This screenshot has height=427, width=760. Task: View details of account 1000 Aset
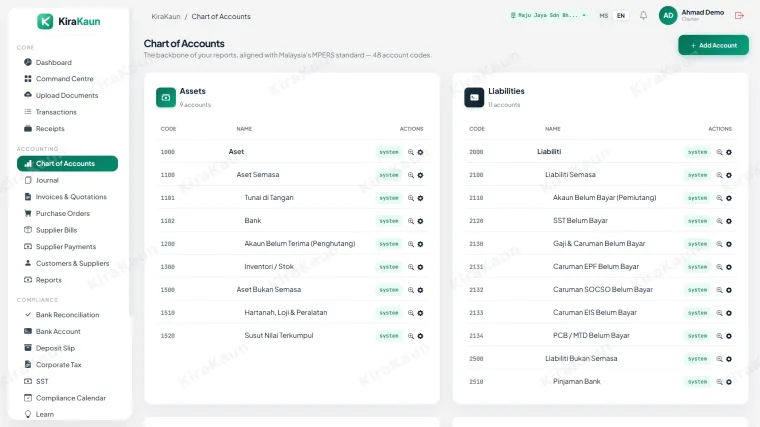[x=411, y=152]
